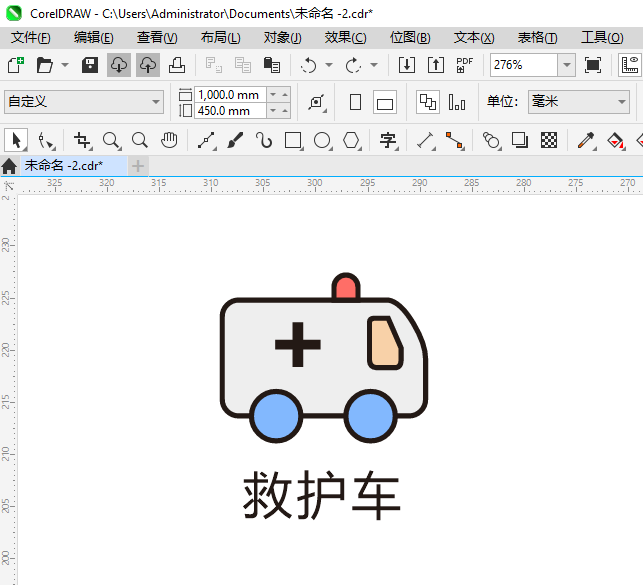Screen dimensions: 643x585
Task: Click the full-screen preview icon
Action: click(593, 65)
